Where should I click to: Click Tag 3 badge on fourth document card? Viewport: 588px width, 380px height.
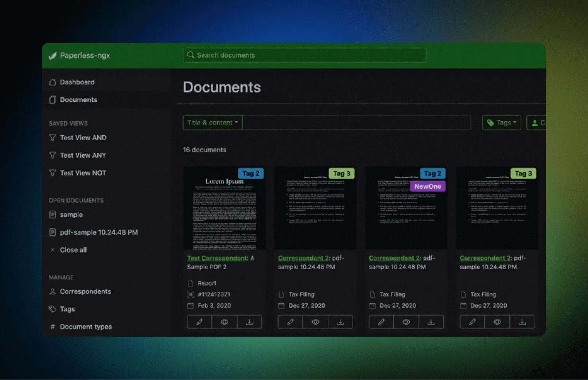coord(523,173)
